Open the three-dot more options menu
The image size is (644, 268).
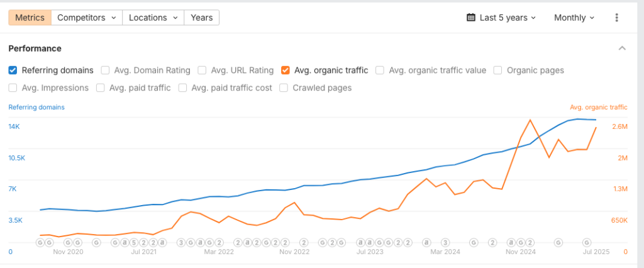coord(616,18)
